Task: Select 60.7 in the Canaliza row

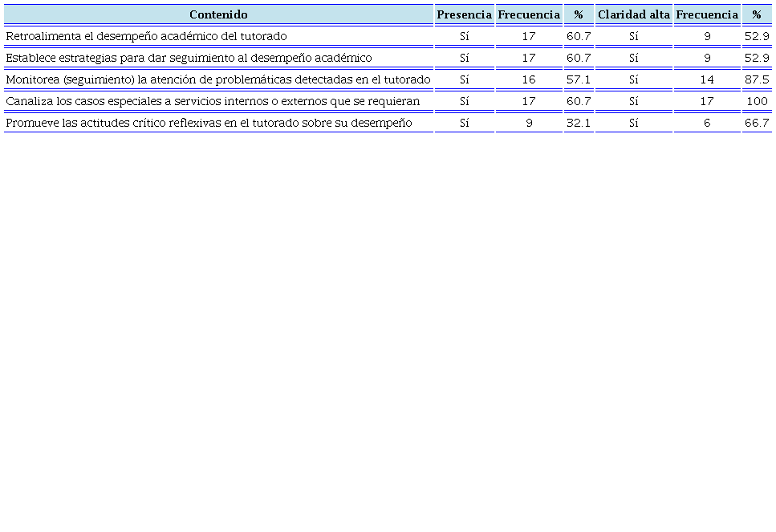Action: 579,101
